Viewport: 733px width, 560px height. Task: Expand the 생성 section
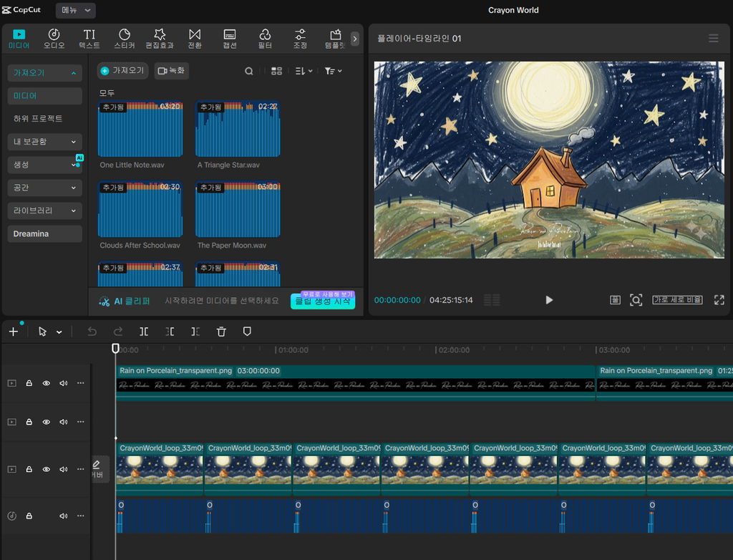click(45, 164)
